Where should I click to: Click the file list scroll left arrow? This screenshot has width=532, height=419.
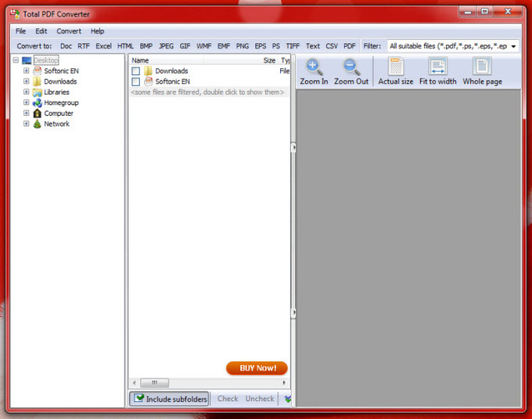(135, 383)
